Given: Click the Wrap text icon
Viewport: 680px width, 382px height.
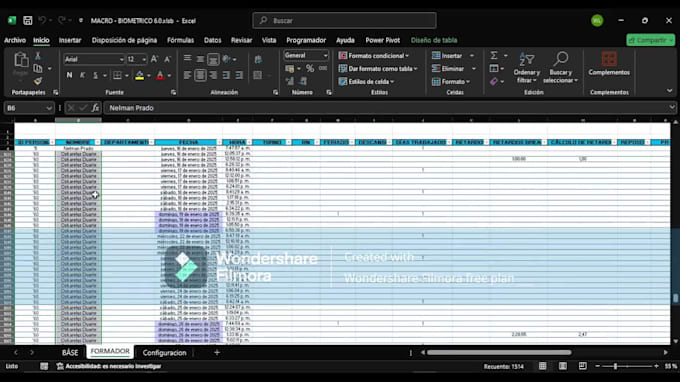Looking at the screenshot, I should [x=258, y=59].
